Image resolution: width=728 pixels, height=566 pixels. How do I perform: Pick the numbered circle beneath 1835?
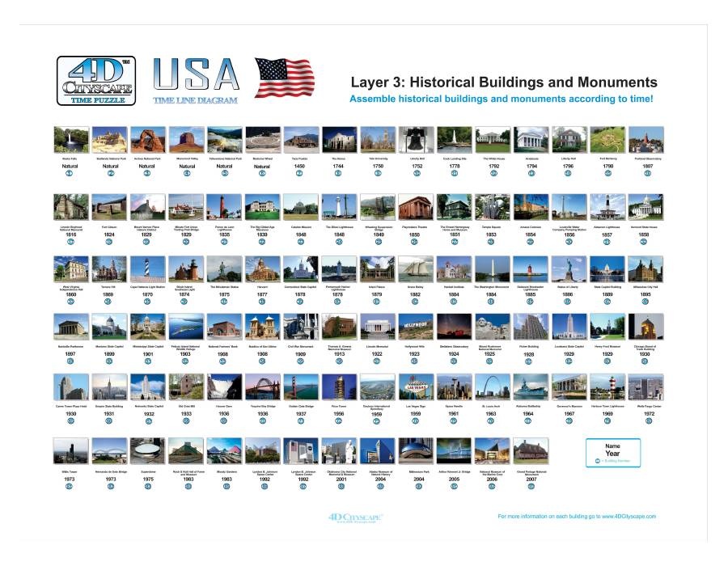(224, 242)
